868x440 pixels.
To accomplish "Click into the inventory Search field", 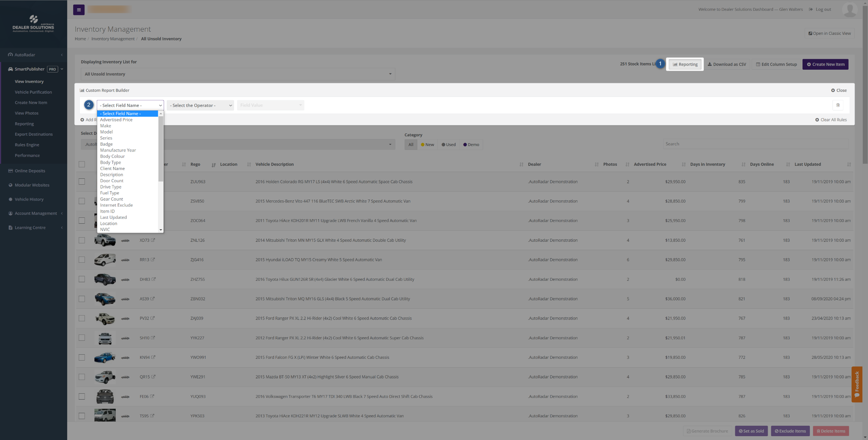I will pos(756,144).
